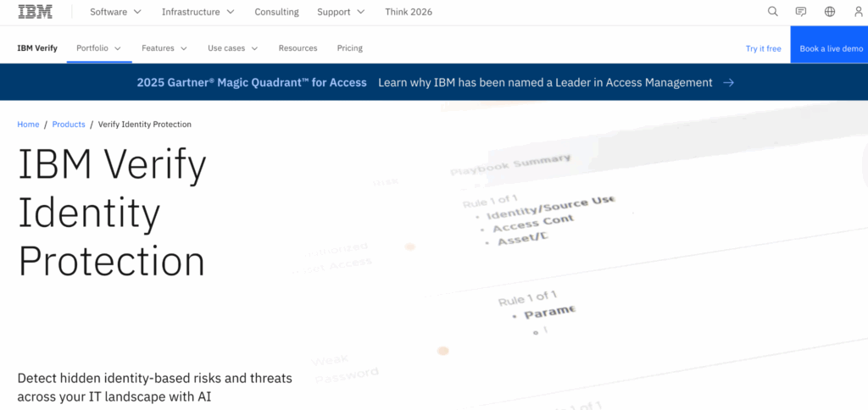Go to Products breadcrumb

[x=69, y=125]
